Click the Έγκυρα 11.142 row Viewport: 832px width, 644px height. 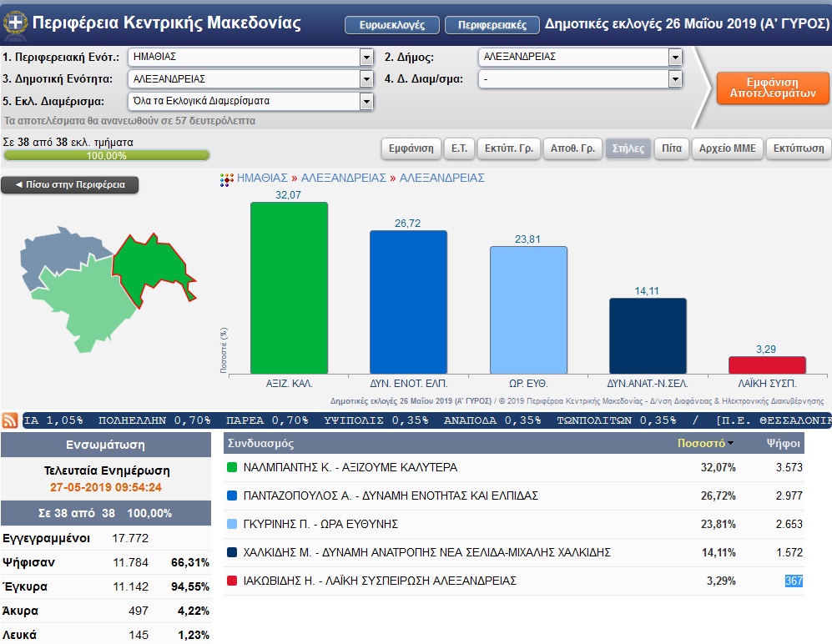[106, 586]
